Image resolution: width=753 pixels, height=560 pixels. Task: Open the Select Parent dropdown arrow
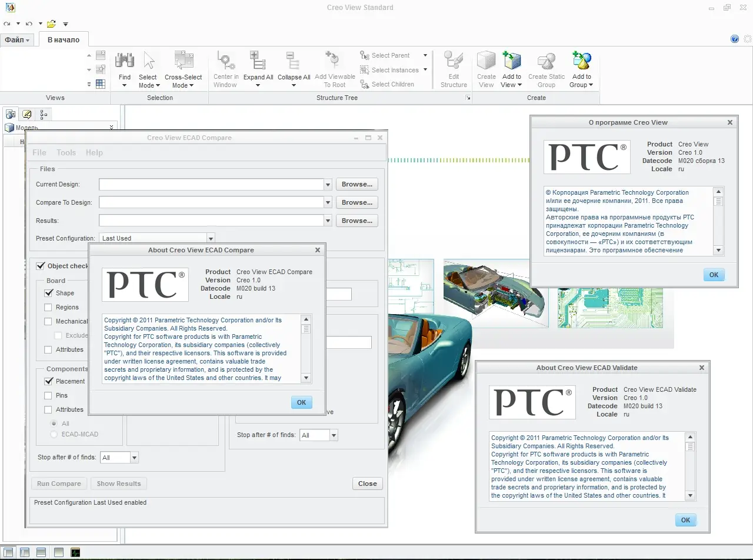point(425,55)
